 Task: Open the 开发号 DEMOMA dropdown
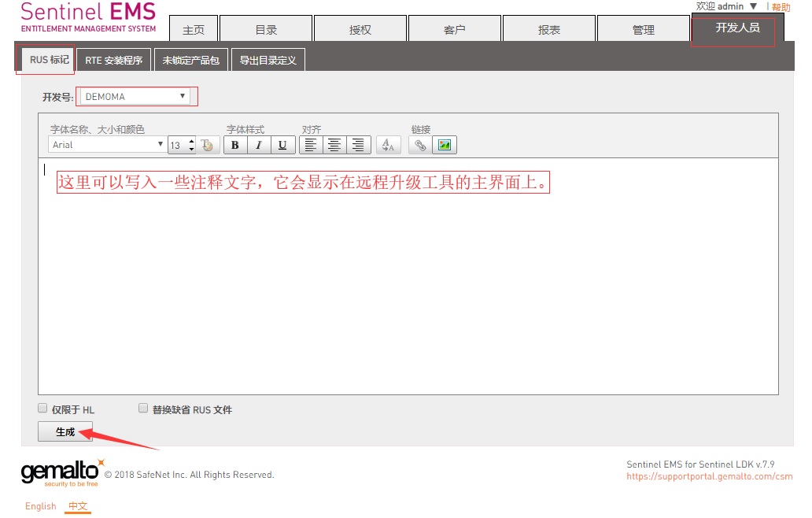137,97
